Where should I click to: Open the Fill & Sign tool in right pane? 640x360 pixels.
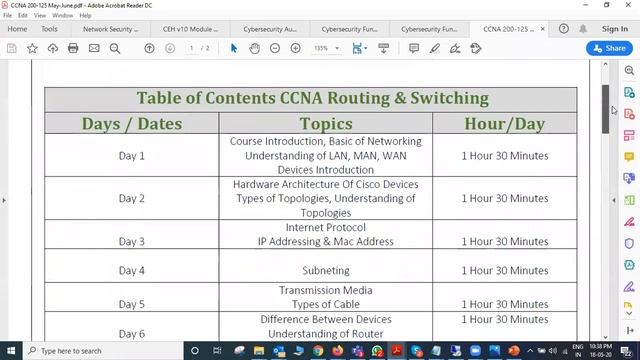click(629, 287)
